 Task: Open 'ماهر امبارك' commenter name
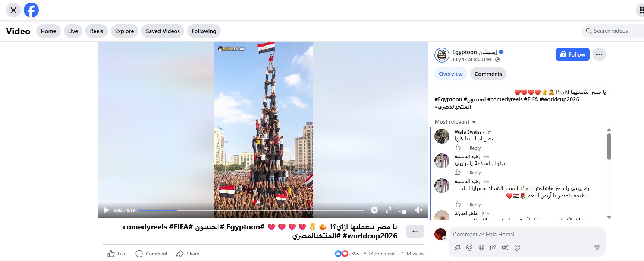point(466,214)
